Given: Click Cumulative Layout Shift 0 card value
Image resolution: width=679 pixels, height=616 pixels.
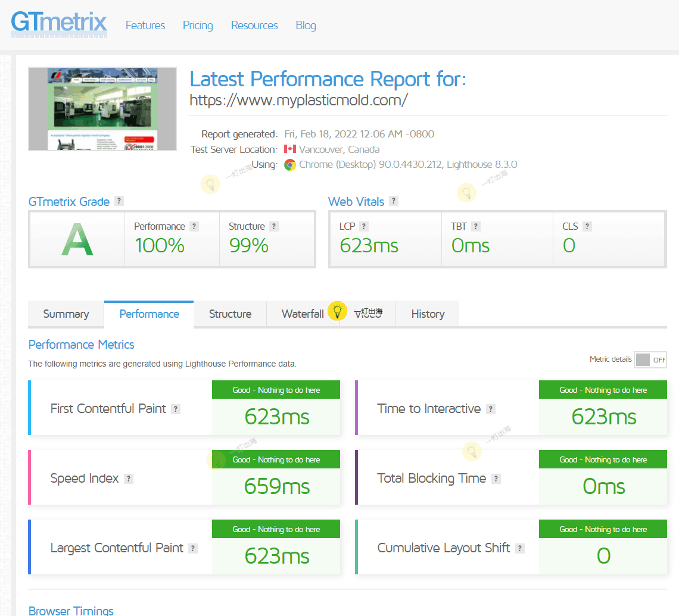Looking at the screenshot, I should (603, 556).
